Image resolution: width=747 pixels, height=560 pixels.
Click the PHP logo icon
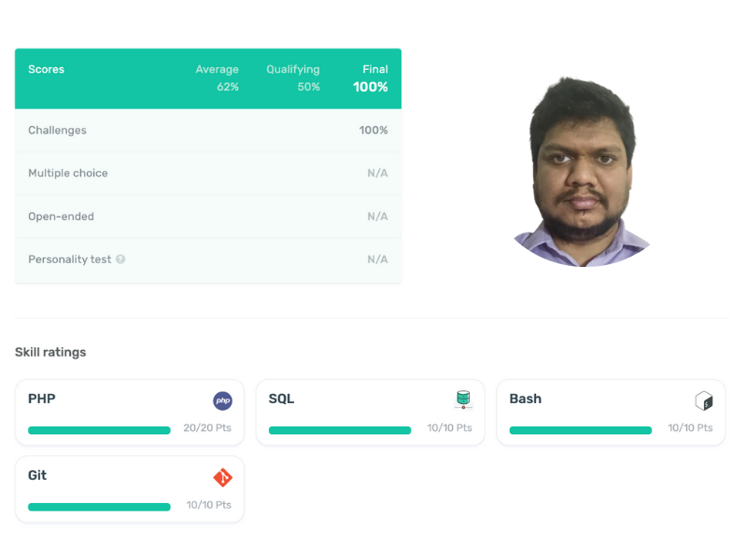point(222,400)
